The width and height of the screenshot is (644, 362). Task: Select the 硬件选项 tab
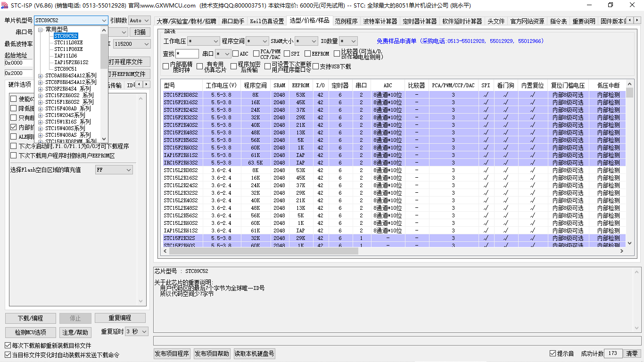[x=20, y=85]
